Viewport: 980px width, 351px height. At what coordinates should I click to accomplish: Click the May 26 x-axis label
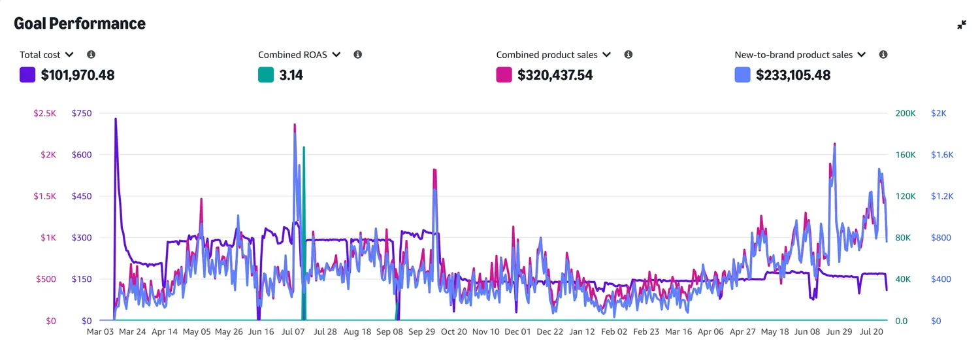(229, 332)
